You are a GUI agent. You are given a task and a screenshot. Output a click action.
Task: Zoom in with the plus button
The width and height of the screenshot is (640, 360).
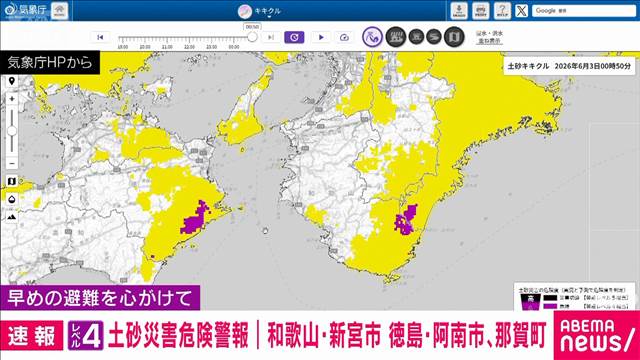[12, 99]
